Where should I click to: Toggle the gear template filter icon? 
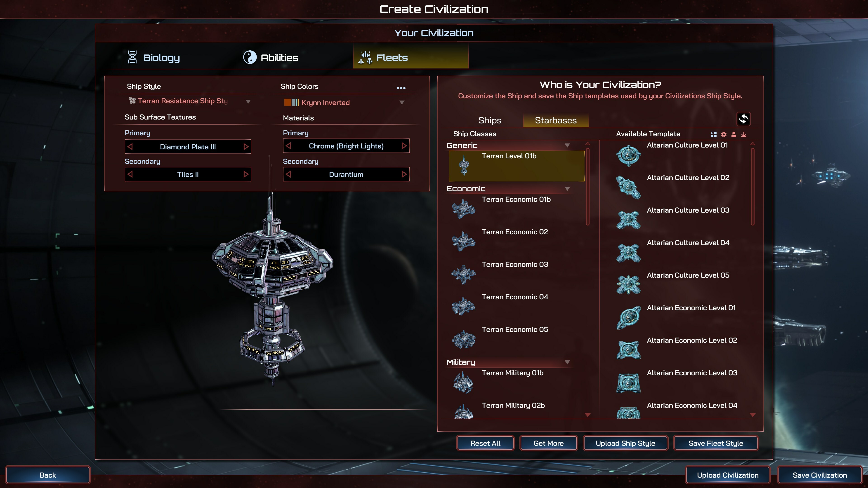click(x=724, y=134)
